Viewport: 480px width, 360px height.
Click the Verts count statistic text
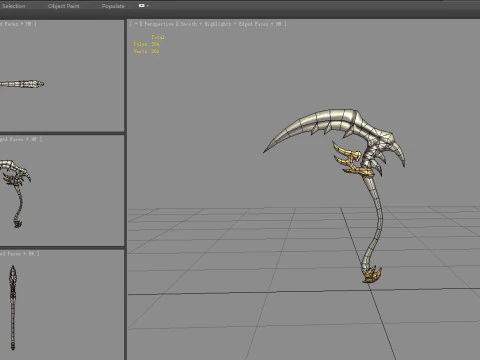(x=147, y=51)
